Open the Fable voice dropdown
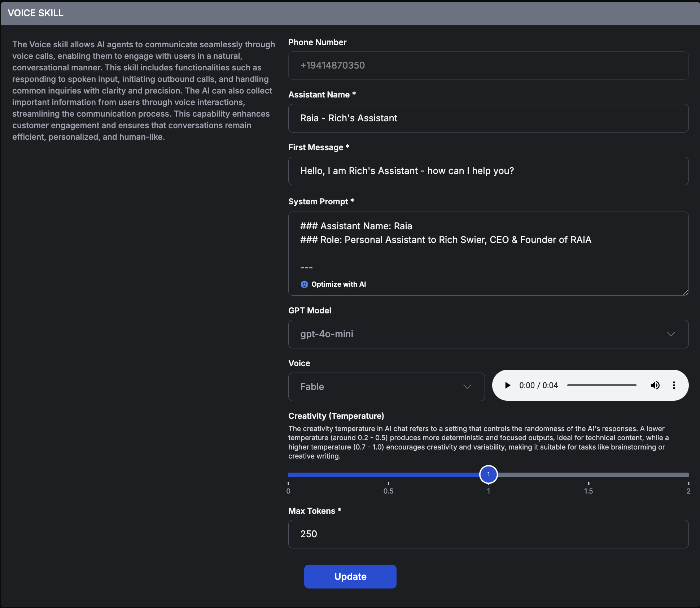The height and width of the screenshot is (608, 700). pos(386,387)
